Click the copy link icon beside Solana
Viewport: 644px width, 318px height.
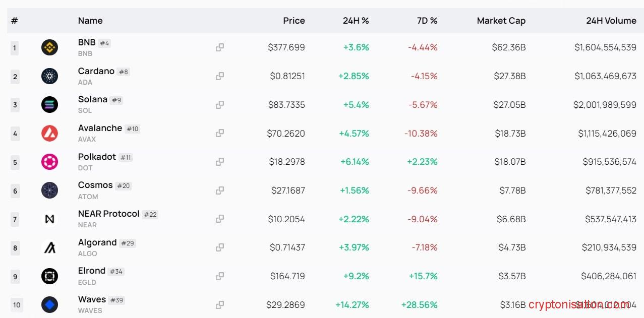click(219, 105)
